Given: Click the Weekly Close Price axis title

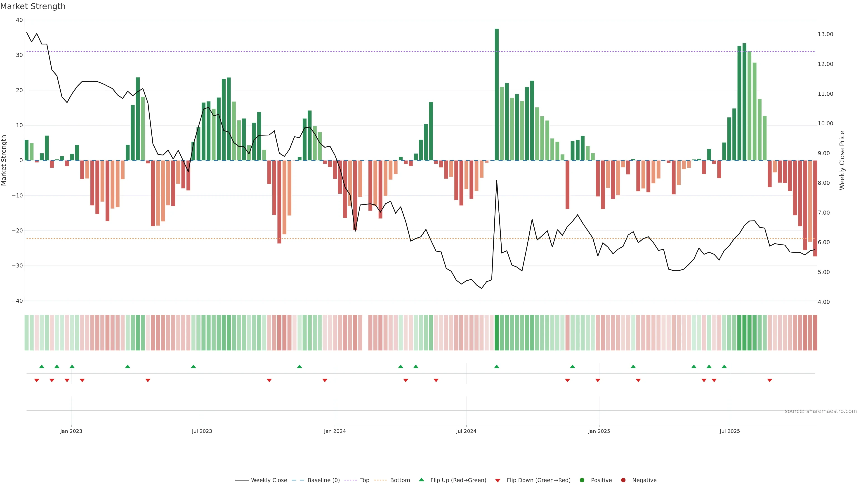Looking at the screenshot, I should point(842,160).
